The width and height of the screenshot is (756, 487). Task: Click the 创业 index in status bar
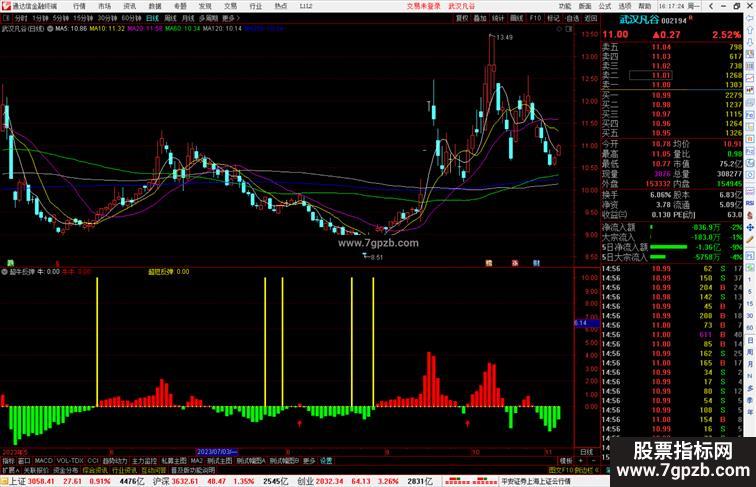[x=305, y=481]
